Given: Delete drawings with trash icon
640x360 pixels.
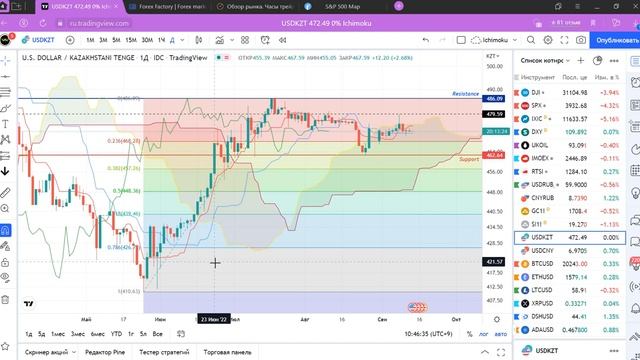Looking at the screenshot, I should [x=5, y=300].
